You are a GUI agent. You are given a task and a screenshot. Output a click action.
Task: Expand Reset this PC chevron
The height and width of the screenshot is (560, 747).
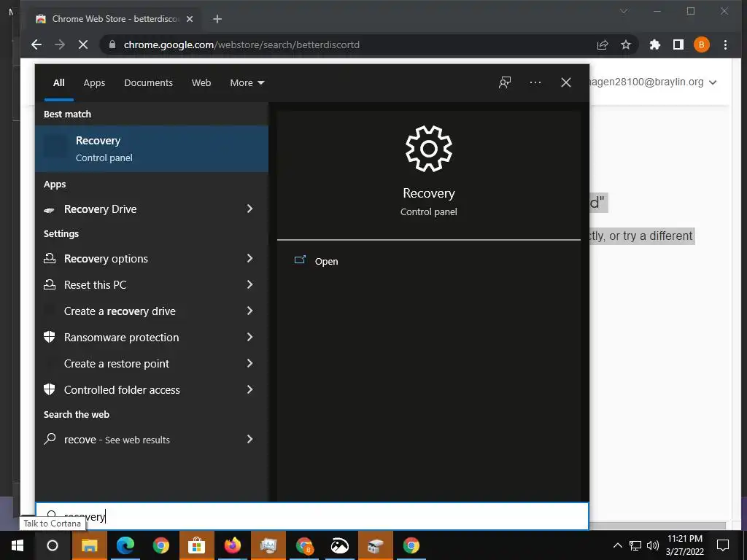pyautogui.click(x=249, y=284)
